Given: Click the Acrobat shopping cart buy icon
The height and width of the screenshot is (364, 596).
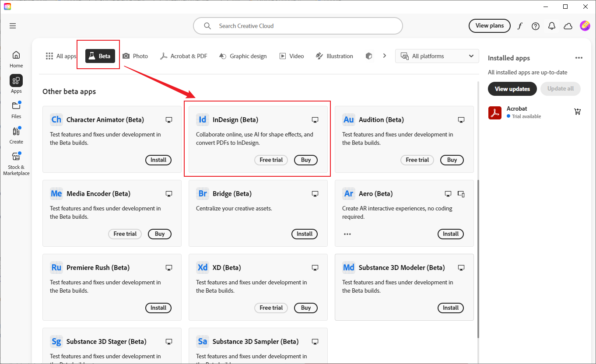Looking at the screenshot, I should (578, 112).
